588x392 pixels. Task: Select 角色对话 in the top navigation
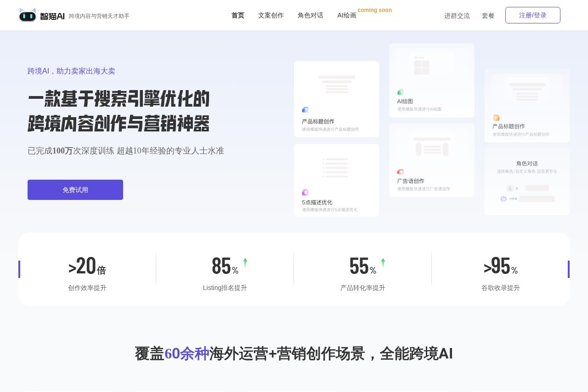(311, 15)
